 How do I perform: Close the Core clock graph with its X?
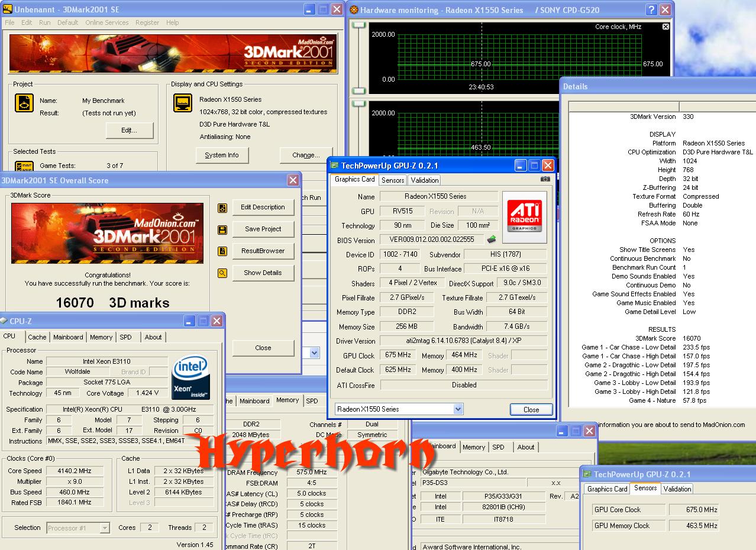[665, 27]
